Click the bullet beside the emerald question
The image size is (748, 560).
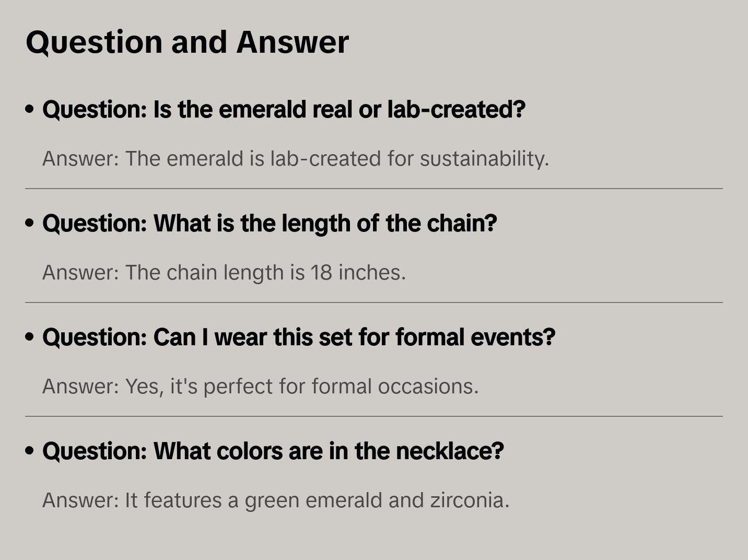[30, 109]
